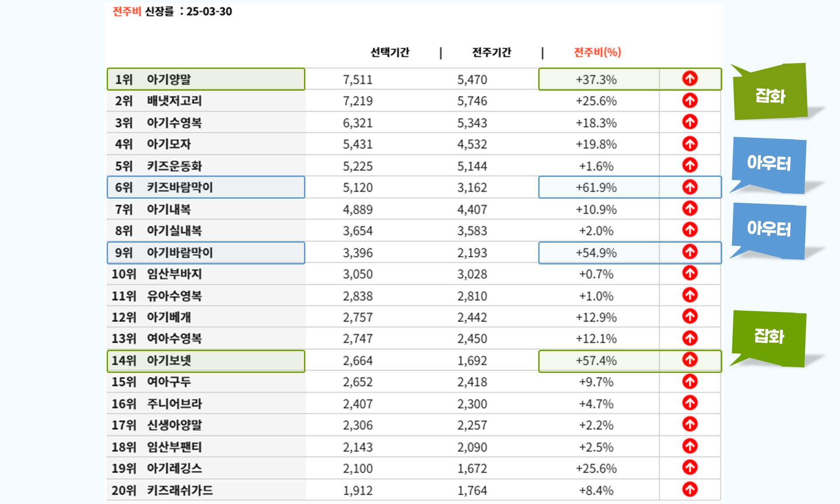This screenshot has height=504, width=840.
Task: Click the green 잡화 tag beside 아기보넷
Action: pos(769,336)
